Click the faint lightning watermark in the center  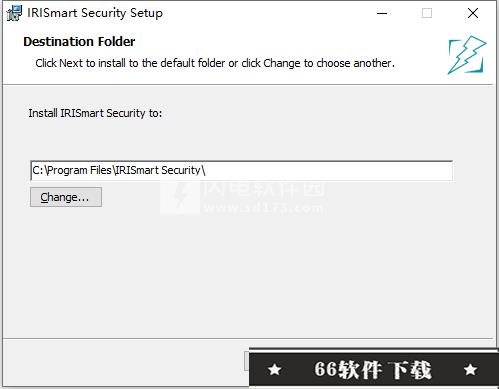click(180, 198)
